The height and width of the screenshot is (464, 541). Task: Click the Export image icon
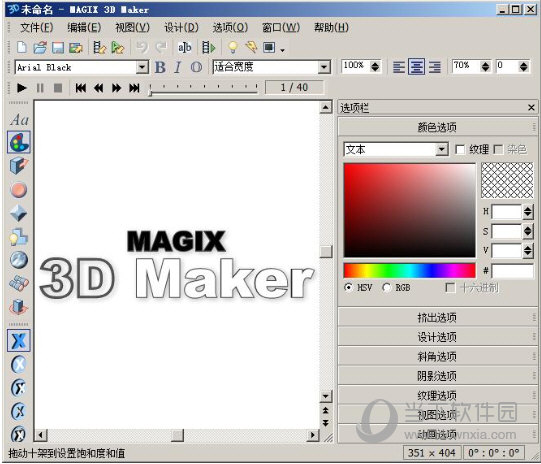point(76,47)
